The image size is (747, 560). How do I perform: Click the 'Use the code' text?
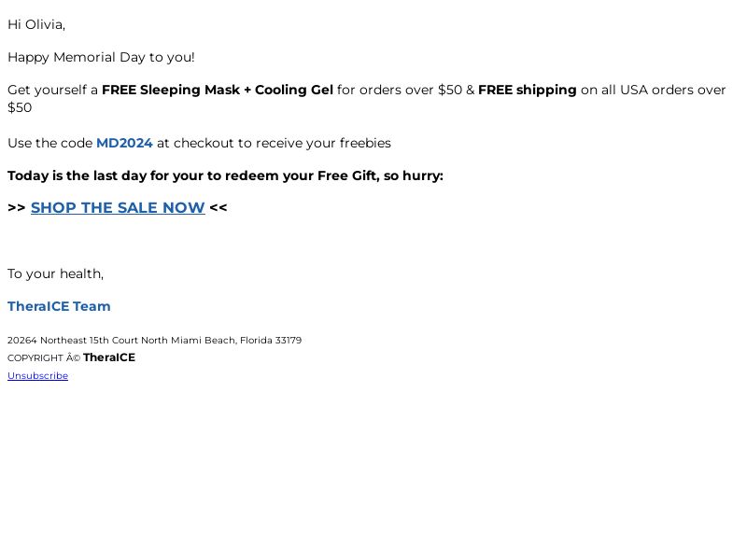pyautogui.click(x=50, y=143)
